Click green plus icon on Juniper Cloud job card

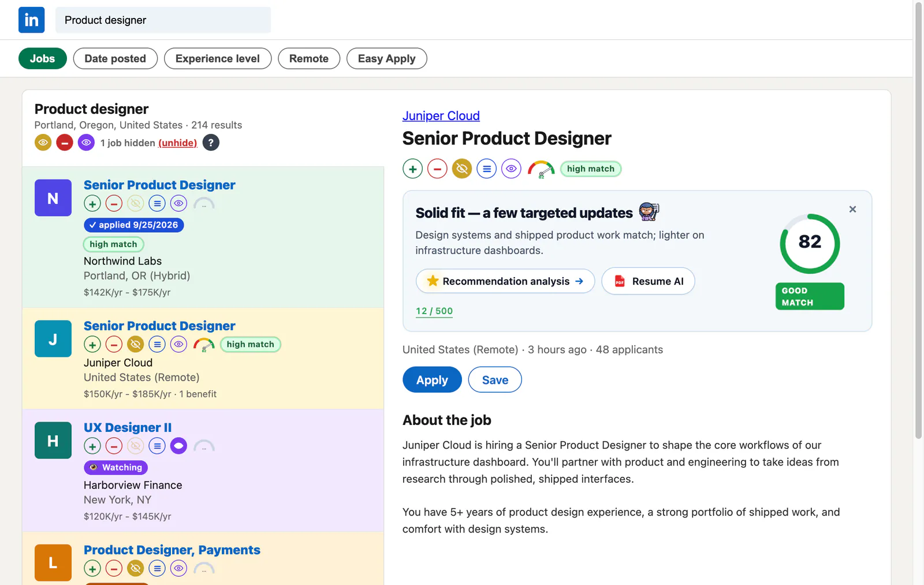pos(92,344)
